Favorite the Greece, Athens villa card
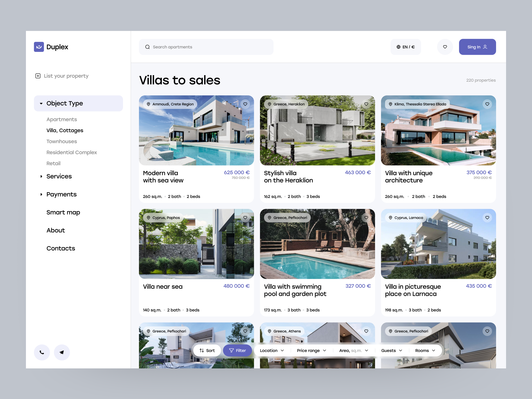Image resolution: width=532 pixels, height=399 pixels. click(366, 331)
